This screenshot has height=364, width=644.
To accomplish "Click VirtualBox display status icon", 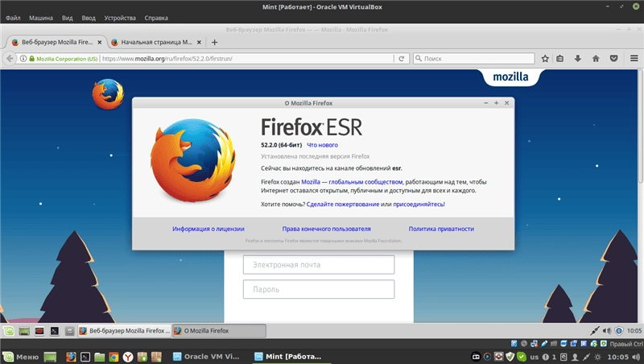I will click(x=563, y=343).
